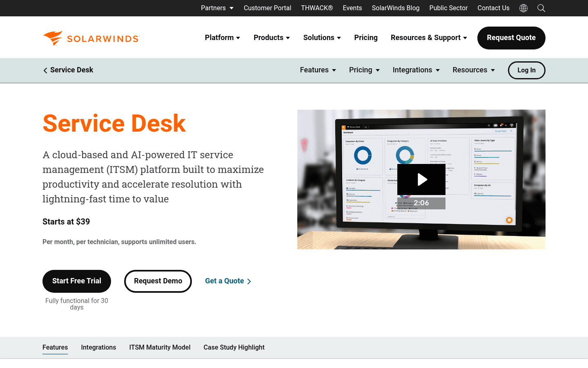Switch to the ITSM Maturity Model tab
The height and width of the screenshot is (368, 588).
pyautogui.click(x=160, y=348)
